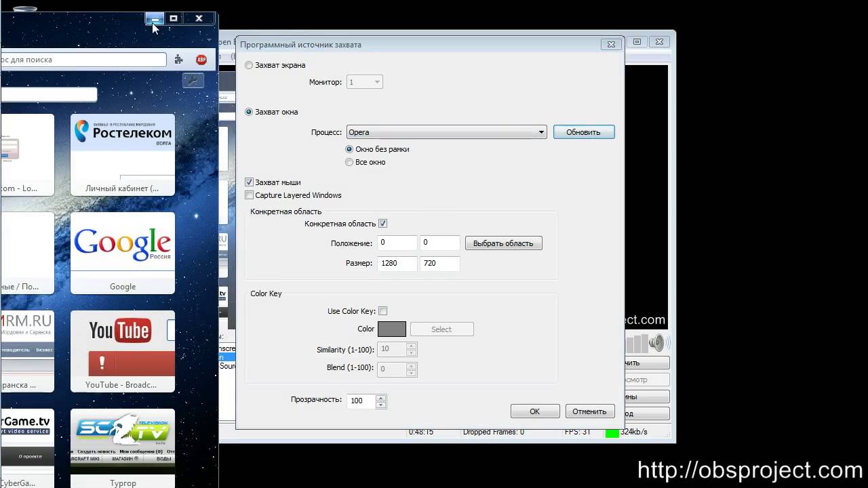Click the Размер height field 720

440,264
